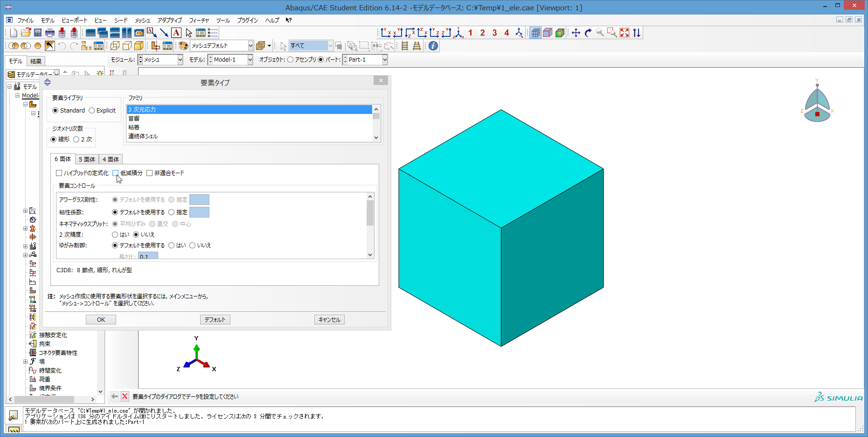Click the Print icon
This screenshot has width=868, height=437.
click(50, 33)
